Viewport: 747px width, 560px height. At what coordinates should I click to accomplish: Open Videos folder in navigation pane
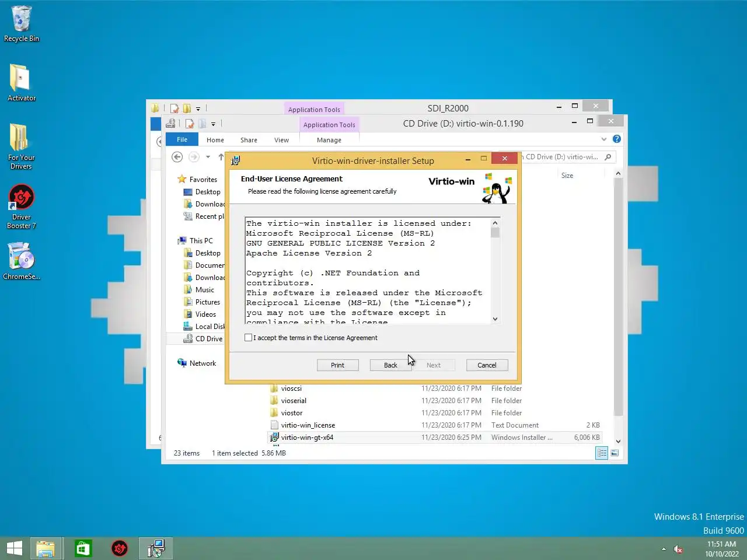pos(205,314)
